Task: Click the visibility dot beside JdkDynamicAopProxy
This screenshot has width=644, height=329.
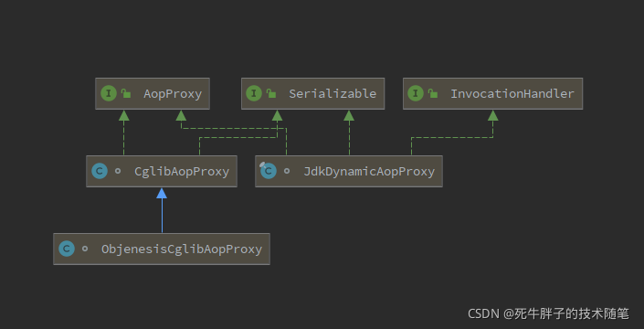Action: pos(287,171)
